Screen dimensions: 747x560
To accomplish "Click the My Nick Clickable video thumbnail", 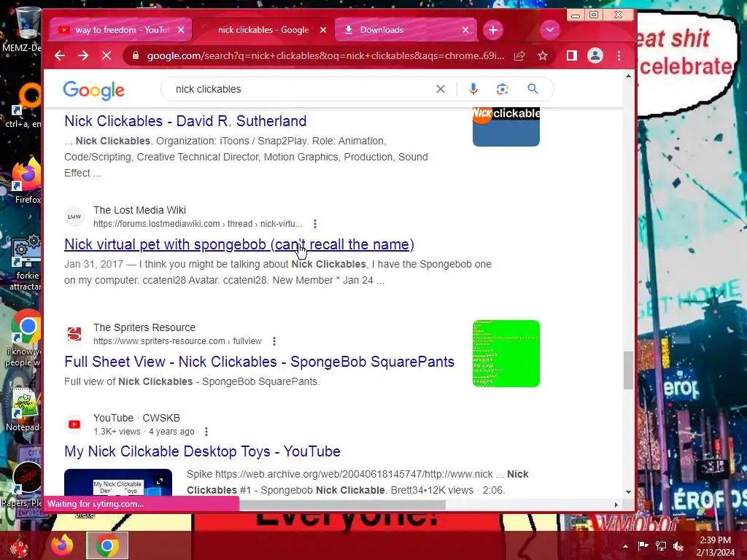I will (x=118, y=483).
